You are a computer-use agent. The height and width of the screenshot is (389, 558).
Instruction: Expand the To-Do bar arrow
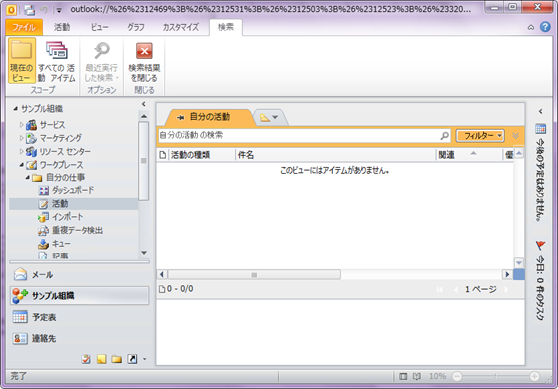tap(541, 111)
